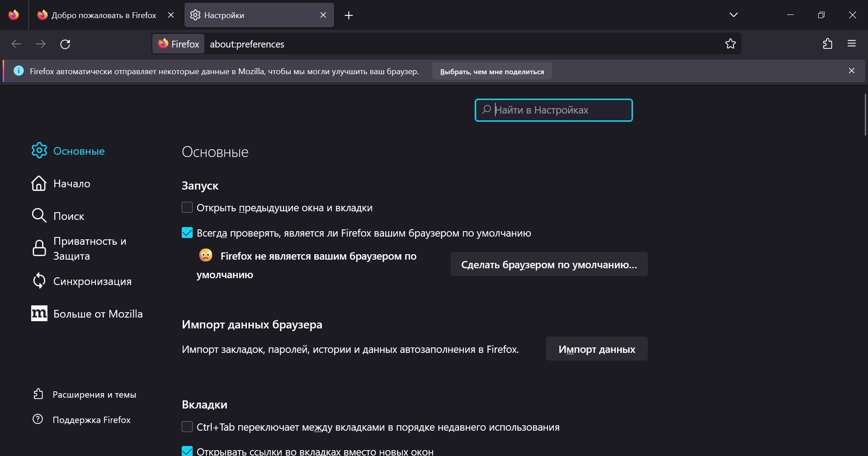
Task: Click Выбрать, чем мне поделиться button
Action: [x=492, y=71]
